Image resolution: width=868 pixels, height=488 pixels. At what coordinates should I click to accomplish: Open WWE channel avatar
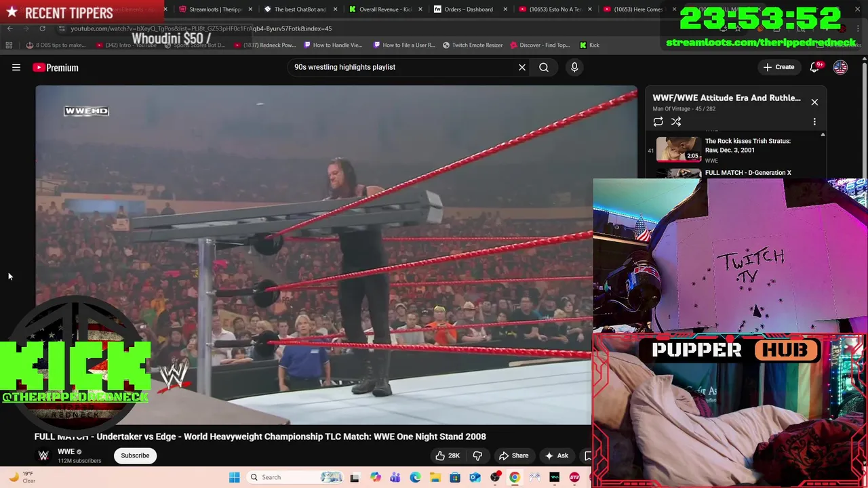tap(43, 455)
